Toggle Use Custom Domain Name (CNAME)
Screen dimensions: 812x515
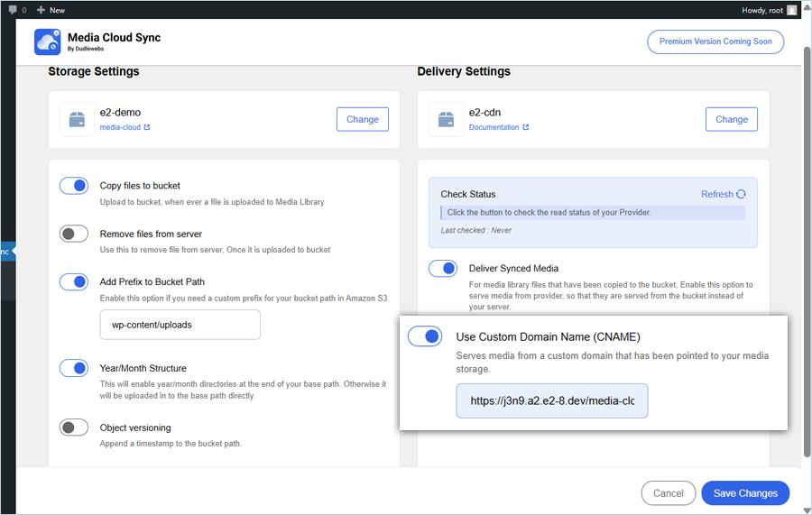pos(425,336)
